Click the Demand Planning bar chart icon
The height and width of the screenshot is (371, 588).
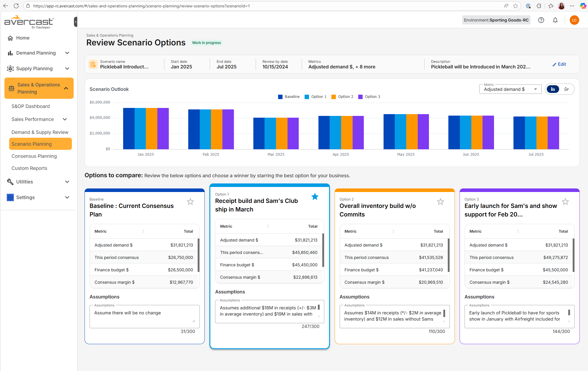pos(10,53)
